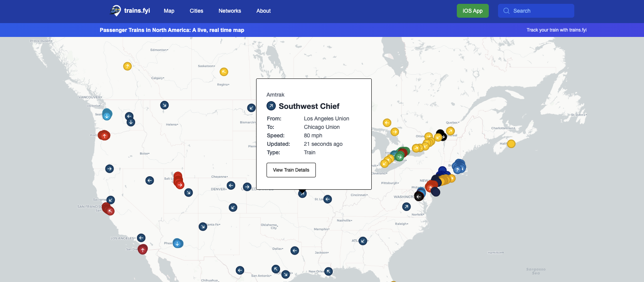Click the arrow icon beside Southwest Chief
The width and height of the screenshot is (644, 282).
click(271, 106)
